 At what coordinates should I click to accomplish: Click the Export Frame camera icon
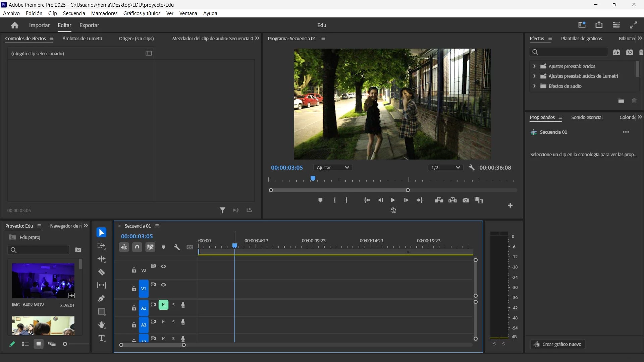(x=466, y=200)
